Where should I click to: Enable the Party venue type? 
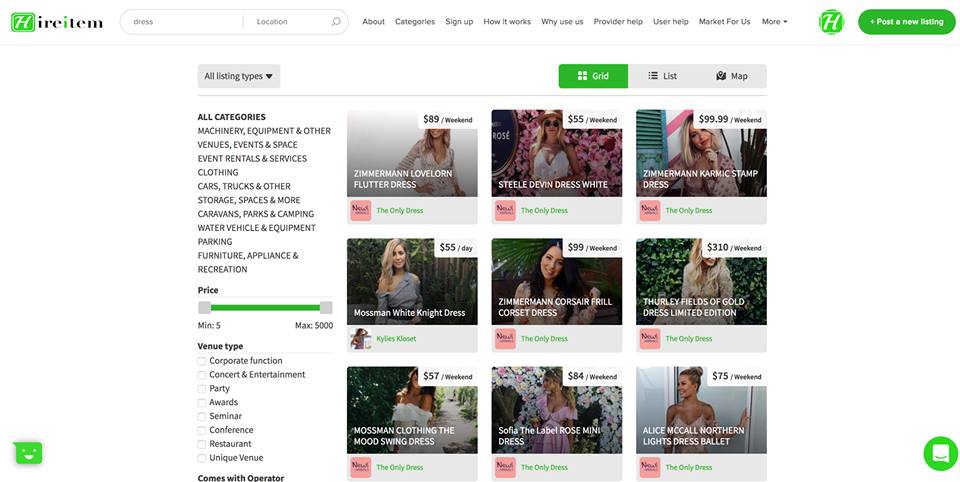pos(201,389)
